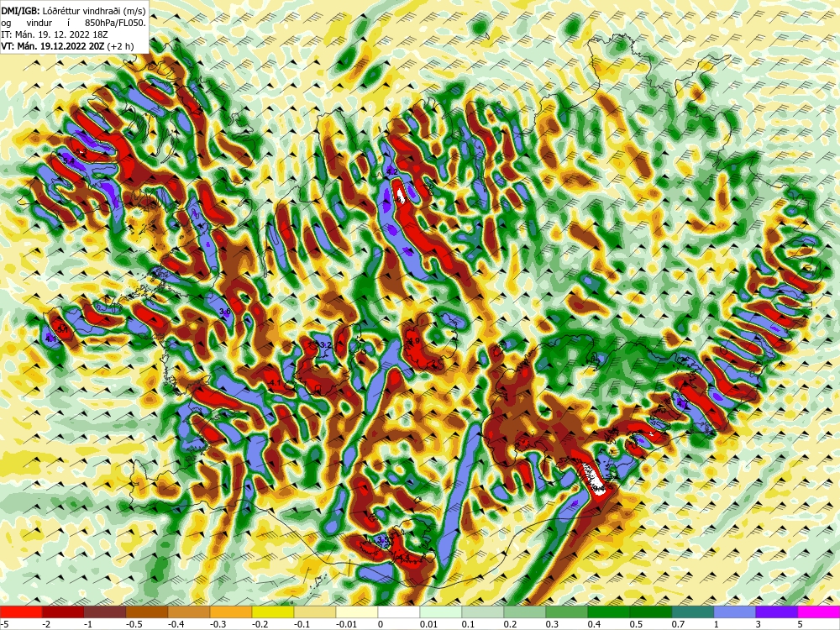The image size is (840, 630).
Task: Click the yellow swatch between -0.2 and -0.1
Action: coord(273,612)
